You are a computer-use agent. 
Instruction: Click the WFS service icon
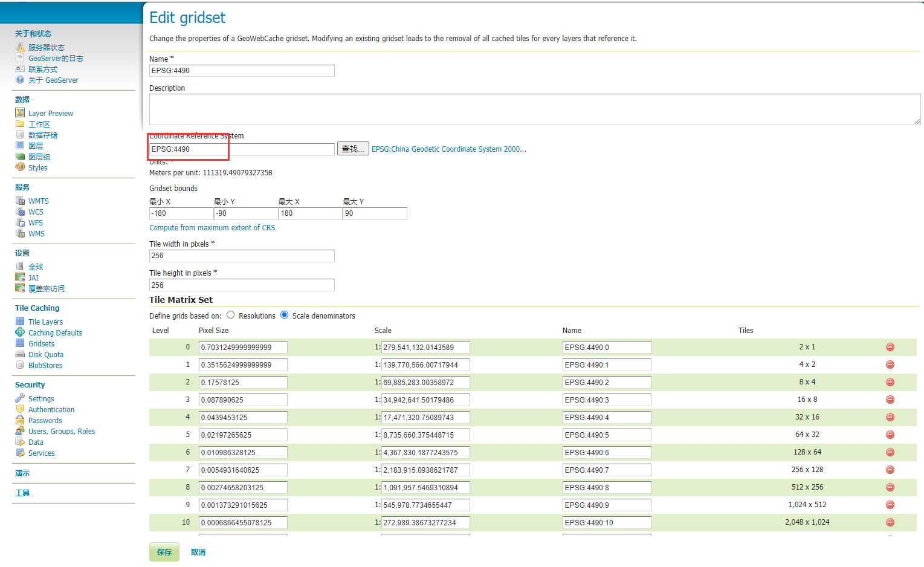tap(20, 222)
